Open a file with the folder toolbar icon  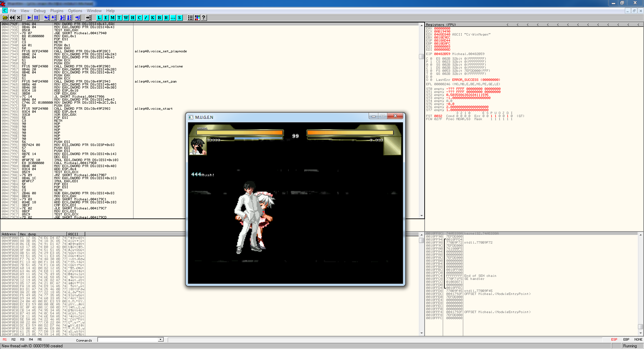(x=5, y=18)
